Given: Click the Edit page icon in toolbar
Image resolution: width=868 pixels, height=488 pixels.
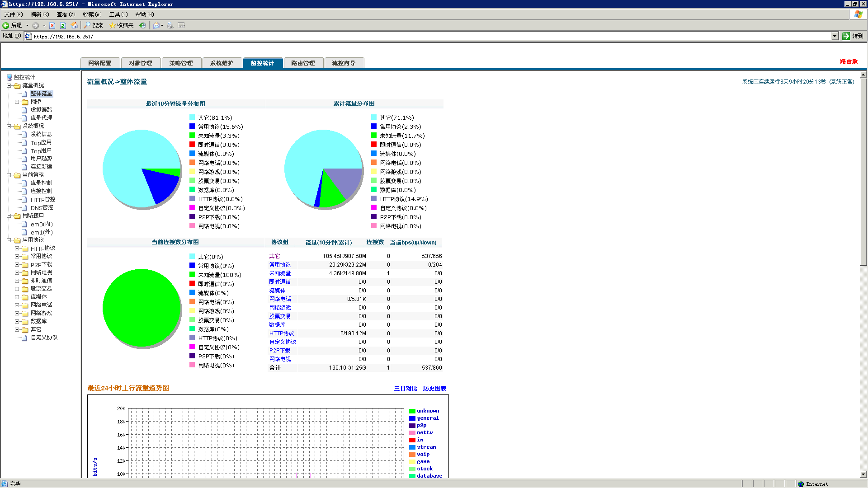Looking at the screenshot, I should click(181, 25).
